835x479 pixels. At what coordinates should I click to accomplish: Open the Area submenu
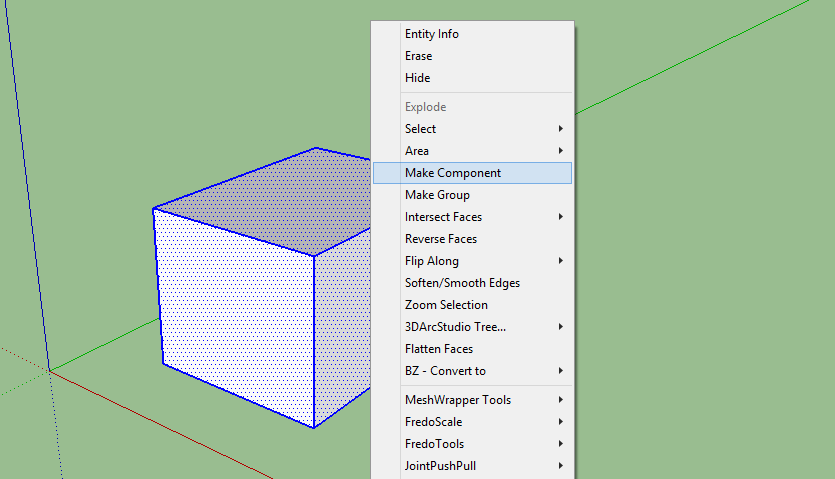(x=472, y=151)
